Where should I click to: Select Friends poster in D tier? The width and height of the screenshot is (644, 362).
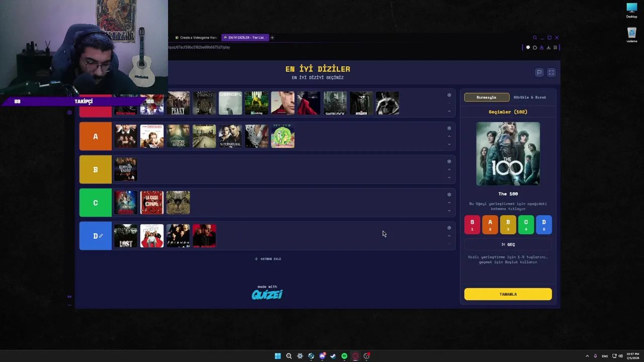click(x=178, y=236)
